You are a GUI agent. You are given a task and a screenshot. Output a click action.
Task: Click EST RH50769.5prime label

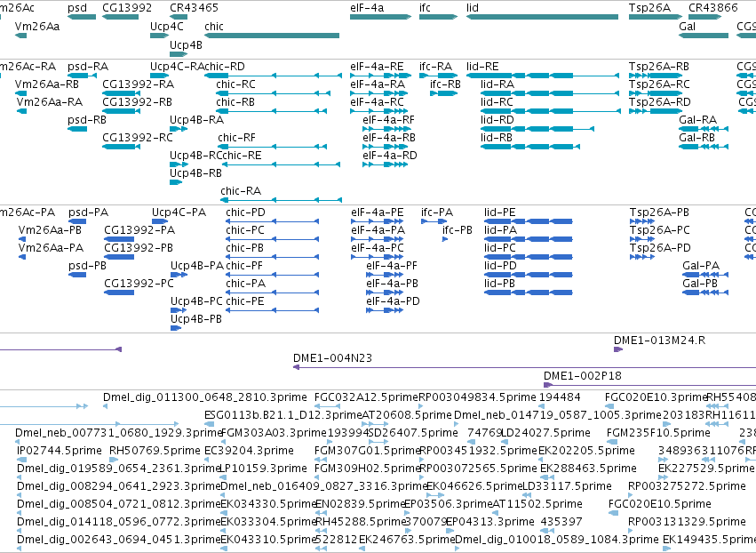(155, 451)
